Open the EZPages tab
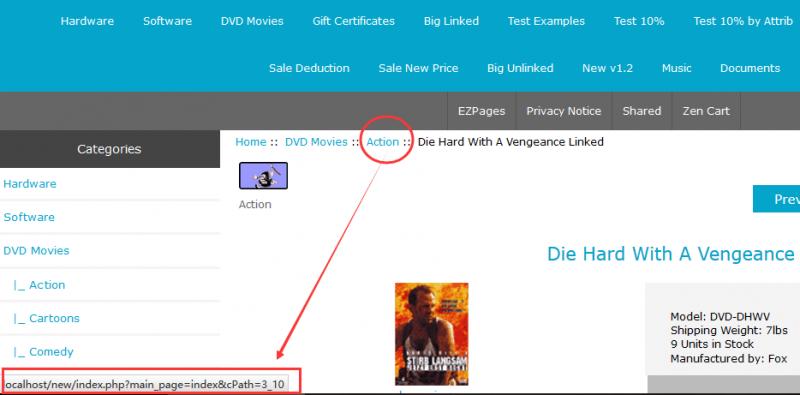The width and height of the screenshot is (800, 395). click(x=482, y=111)
